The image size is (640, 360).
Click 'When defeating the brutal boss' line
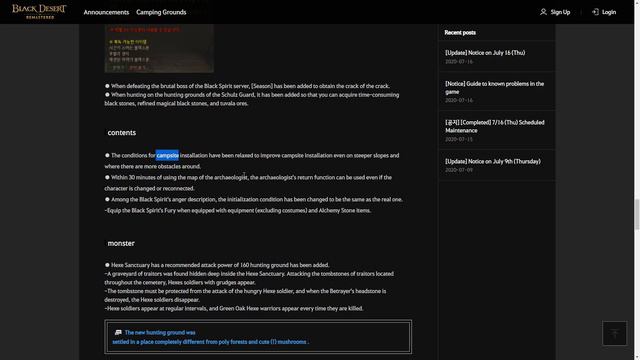point(247,86)
